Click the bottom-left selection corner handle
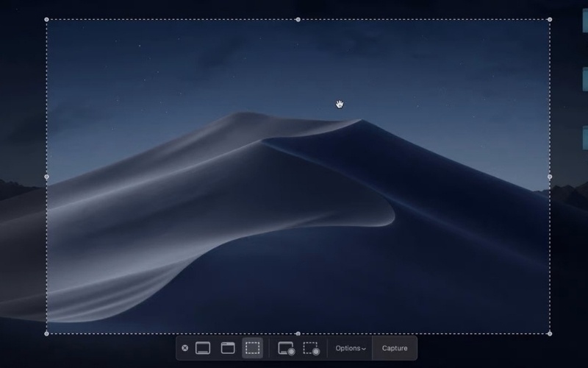 tap(47, 333)
